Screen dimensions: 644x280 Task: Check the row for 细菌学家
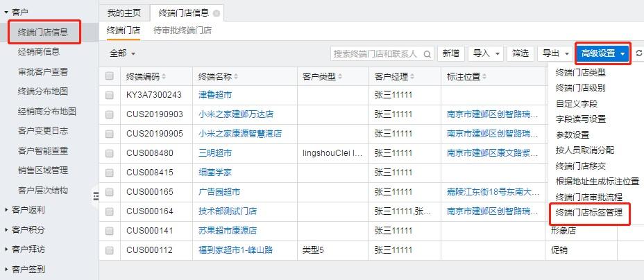[109, 173]
